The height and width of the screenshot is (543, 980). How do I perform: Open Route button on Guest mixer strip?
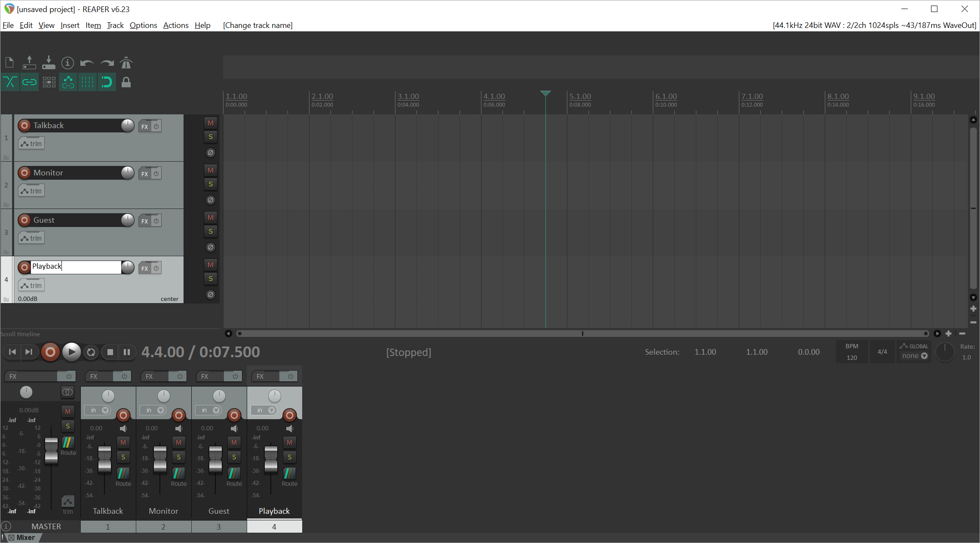pyautogui.click(x=234, y=474)
